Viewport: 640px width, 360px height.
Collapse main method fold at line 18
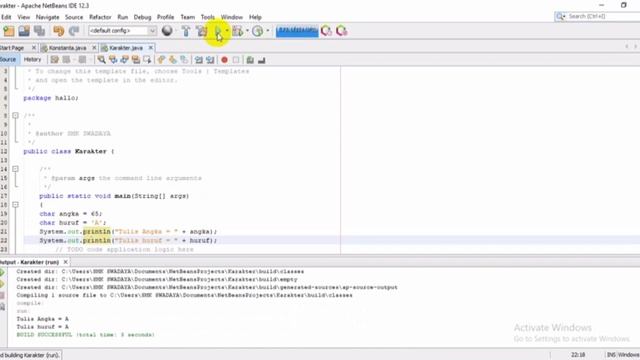pyautogui.click(x=15, y=204)
